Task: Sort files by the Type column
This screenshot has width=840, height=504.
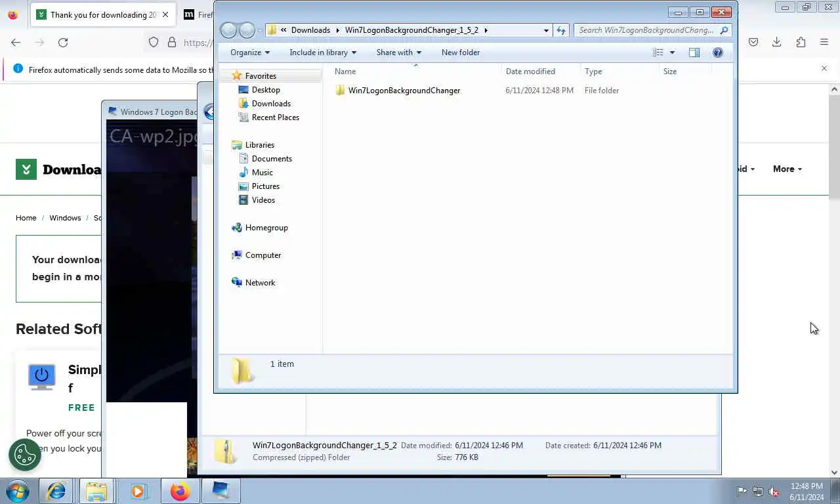Action: coord(620,72)
